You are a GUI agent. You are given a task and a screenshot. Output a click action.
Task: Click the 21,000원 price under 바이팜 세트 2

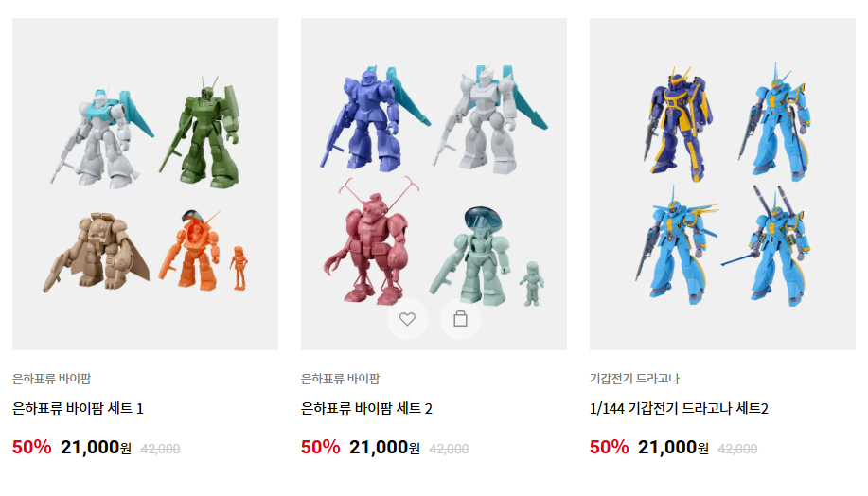(384, 448)
